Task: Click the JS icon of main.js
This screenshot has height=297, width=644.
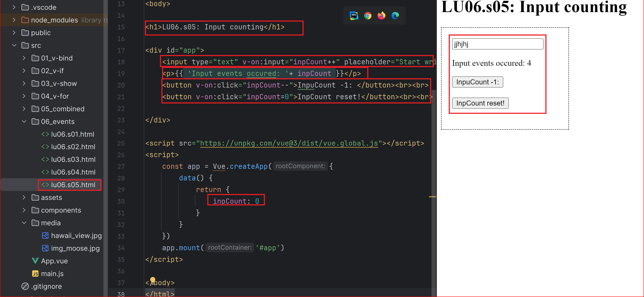Action: (35, 274)
